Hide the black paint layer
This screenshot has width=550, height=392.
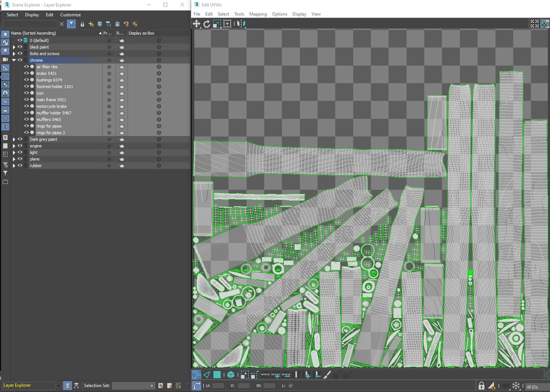(20, 47)
